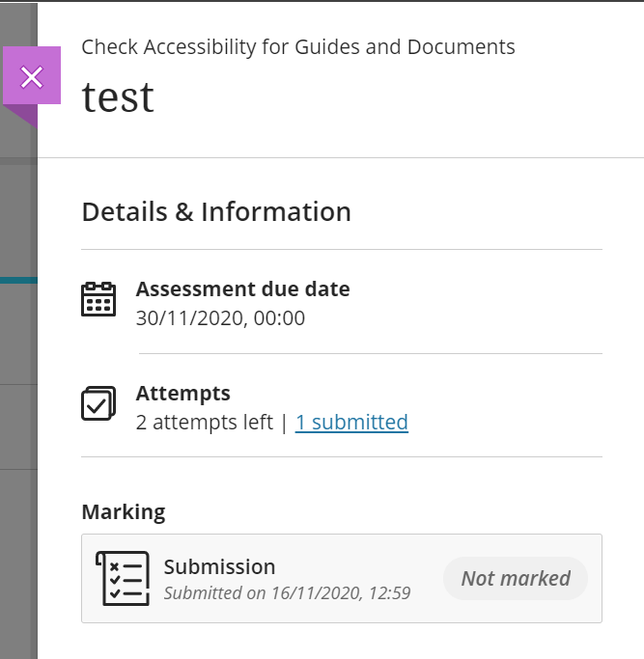
Task: Click the "Not marked" status pill
Action: [516, 578]
